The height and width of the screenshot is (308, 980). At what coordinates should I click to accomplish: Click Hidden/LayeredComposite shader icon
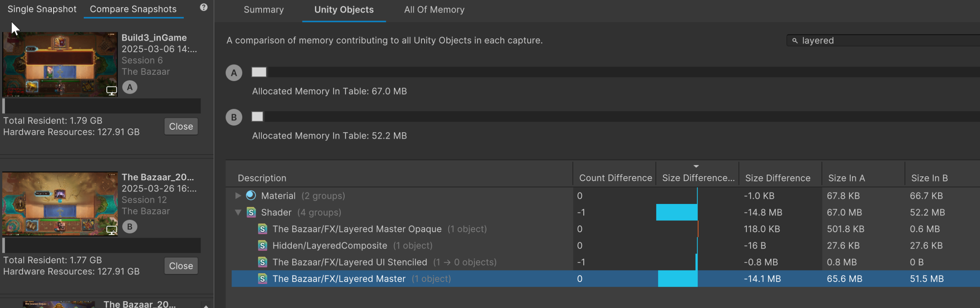262,246
